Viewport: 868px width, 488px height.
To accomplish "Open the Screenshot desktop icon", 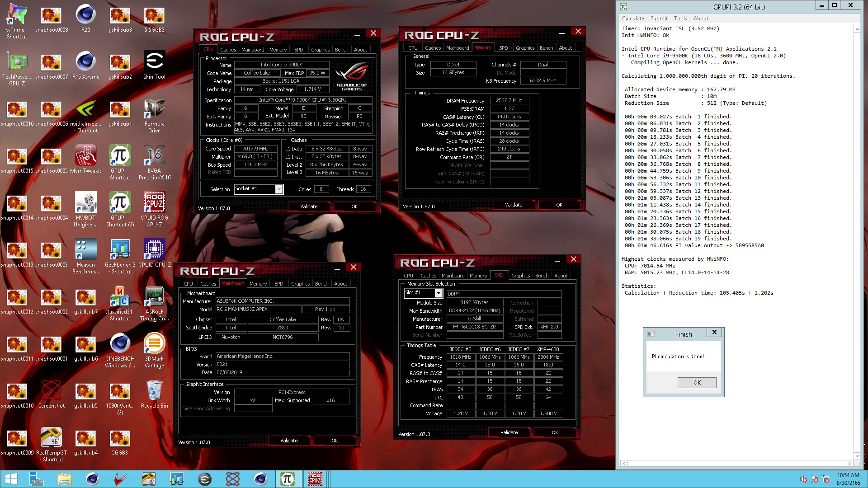I will coord(51,394).
